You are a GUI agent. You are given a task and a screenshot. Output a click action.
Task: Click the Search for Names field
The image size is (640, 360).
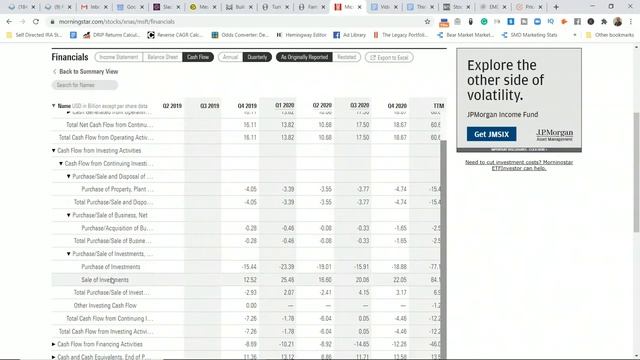[x=85, y=85]
